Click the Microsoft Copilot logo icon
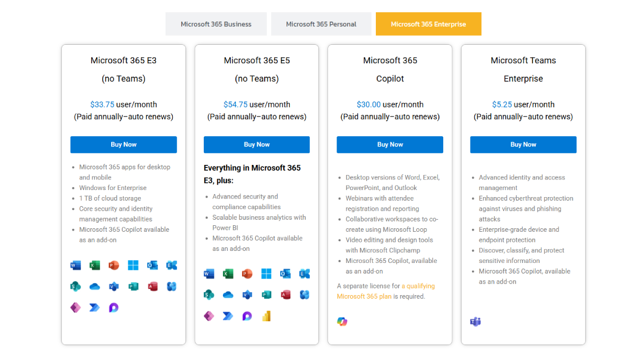 pos(342,322)
